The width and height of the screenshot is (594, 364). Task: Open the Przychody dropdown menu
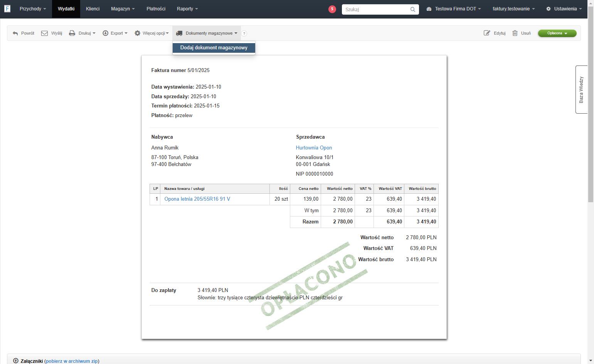[33, 9]
